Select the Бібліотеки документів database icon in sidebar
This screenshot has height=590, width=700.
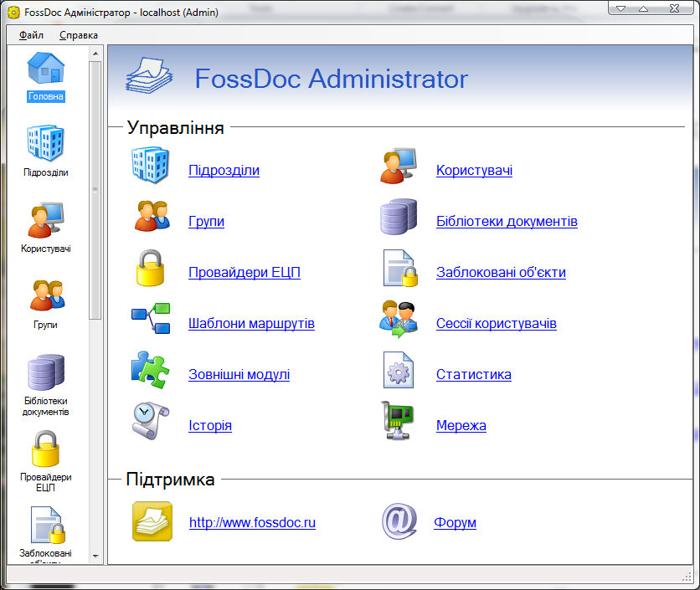point(45,372)
